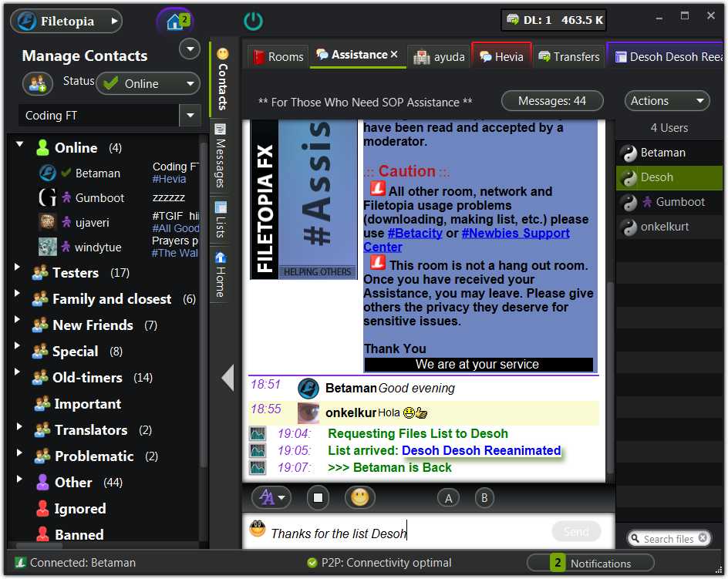The width and height of the screenshot is (728, 579).
Task: Click the macro B button
Action: pos(485,498)
